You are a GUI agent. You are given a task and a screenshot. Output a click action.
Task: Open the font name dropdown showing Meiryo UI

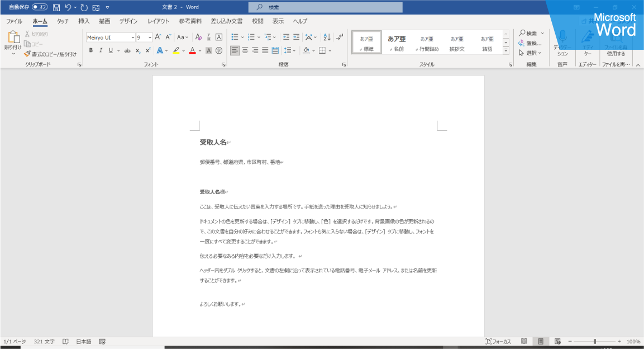point(132,37)
